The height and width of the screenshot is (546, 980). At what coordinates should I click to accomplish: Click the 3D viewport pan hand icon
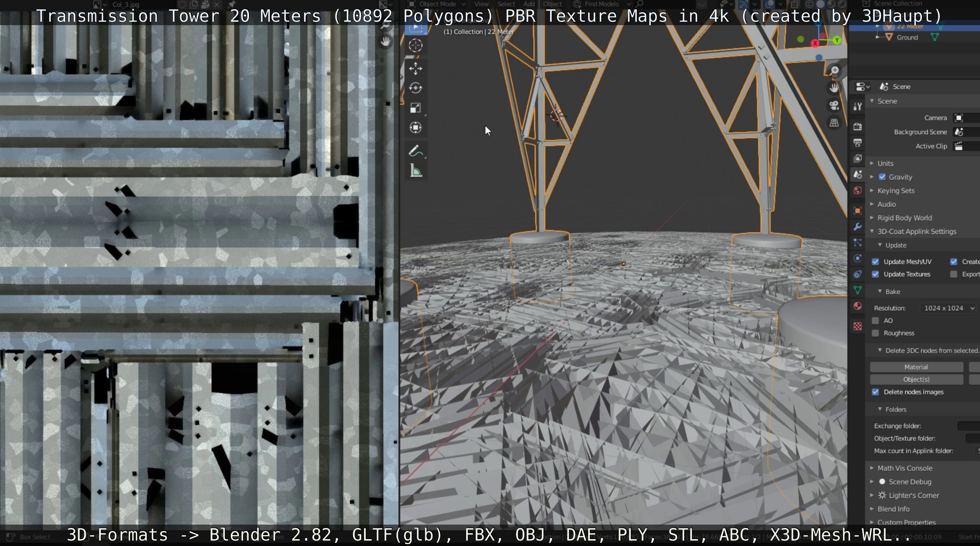834,88
